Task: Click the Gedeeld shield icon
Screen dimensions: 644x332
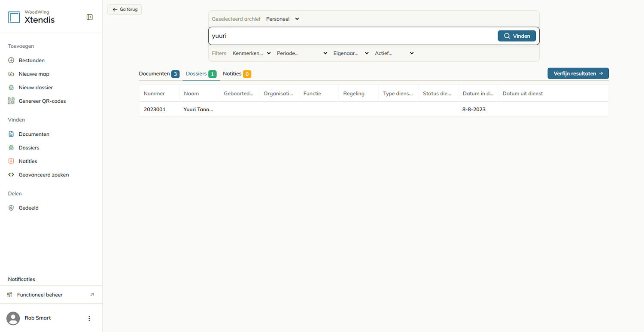Action: tap(11, 208)
